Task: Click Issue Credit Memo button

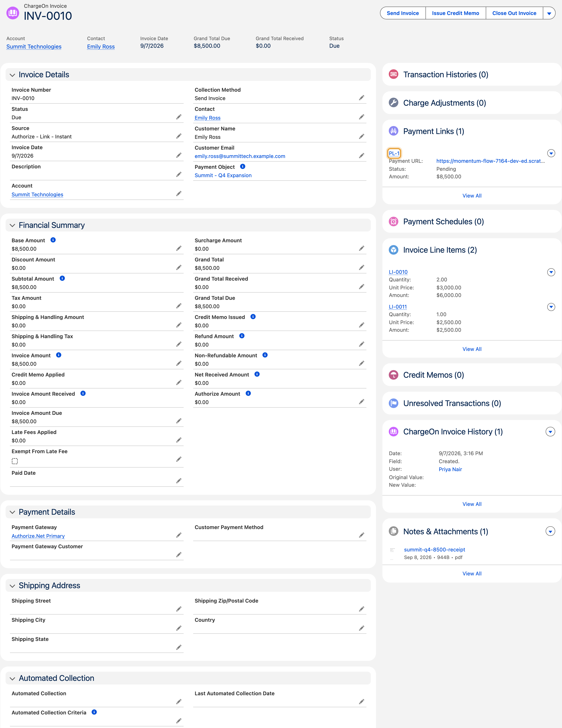Action: pos(455,13)
